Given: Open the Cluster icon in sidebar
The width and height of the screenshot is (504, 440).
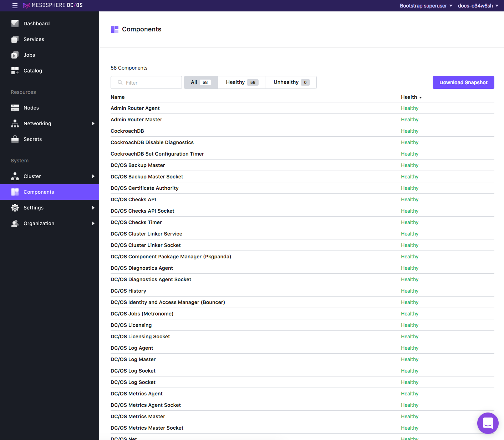Looking at the screenshot, I should 15,176.
